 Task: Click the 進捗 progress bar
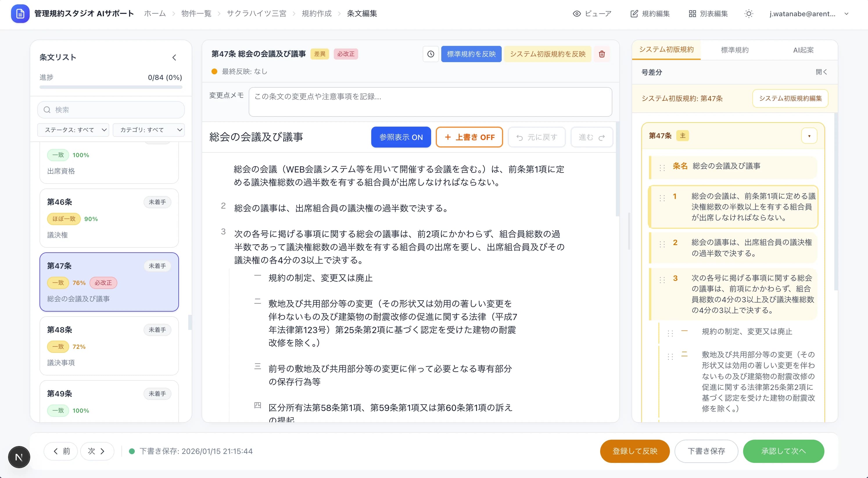[x=111, y=87]
